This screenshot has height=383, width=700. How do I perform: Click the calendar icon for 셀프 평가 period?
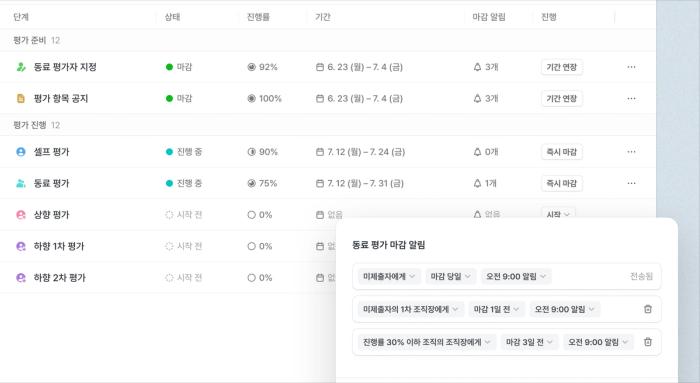tap(320, 152)
